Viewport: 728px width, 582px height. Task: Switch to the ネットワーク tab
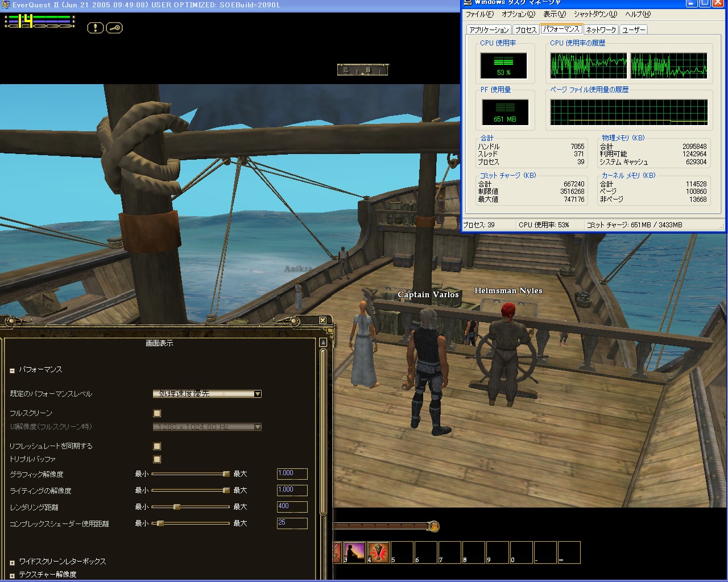(x=601, y=30)
